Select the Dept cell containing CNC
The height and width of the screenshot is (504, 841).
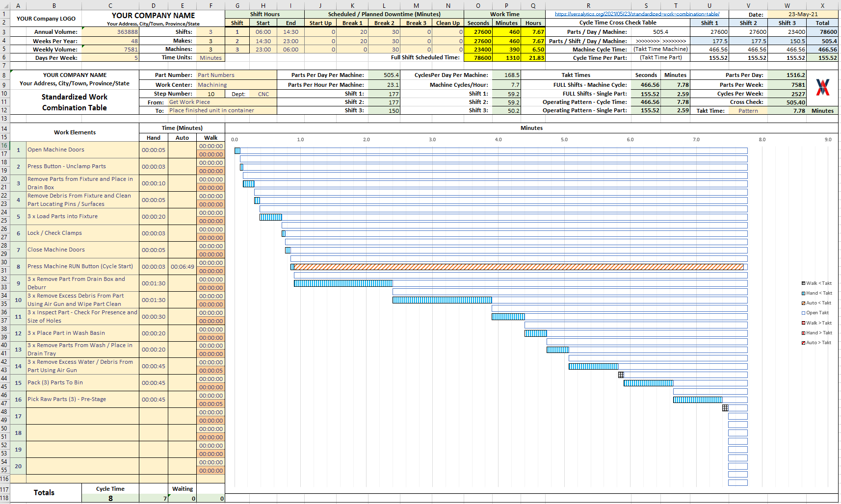point(263,94)
